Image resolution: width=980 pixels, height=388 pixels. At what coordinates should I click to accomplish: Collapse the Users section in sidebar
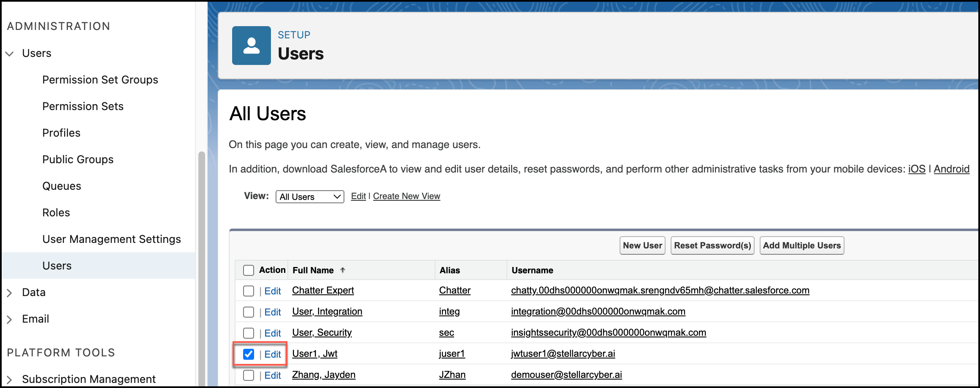[9, 54]
